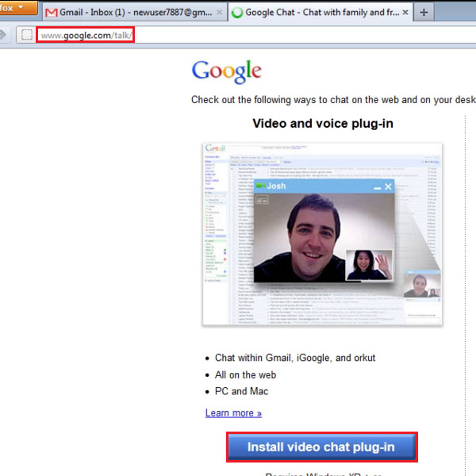Click the text 'Chat within Gmail, iGoogle, and orkut'
The image size is (476, 476).
pyautogui.click(x=295, y=358)
